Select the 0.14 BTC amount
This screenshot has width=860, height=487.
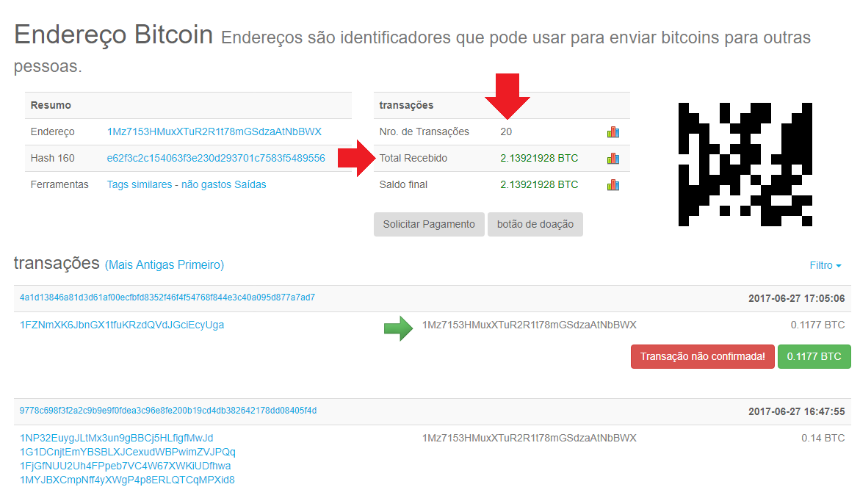tap(823, 438)
